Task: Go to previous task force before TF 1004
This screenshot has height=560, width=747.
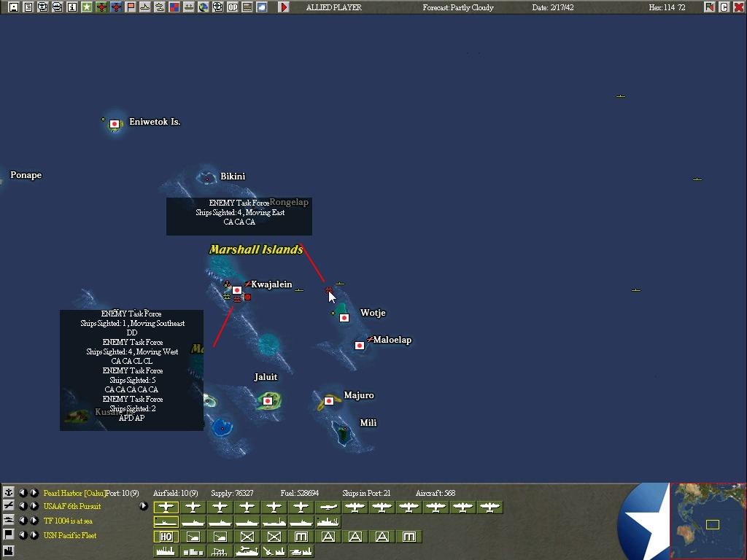Action: pos(23,521)
